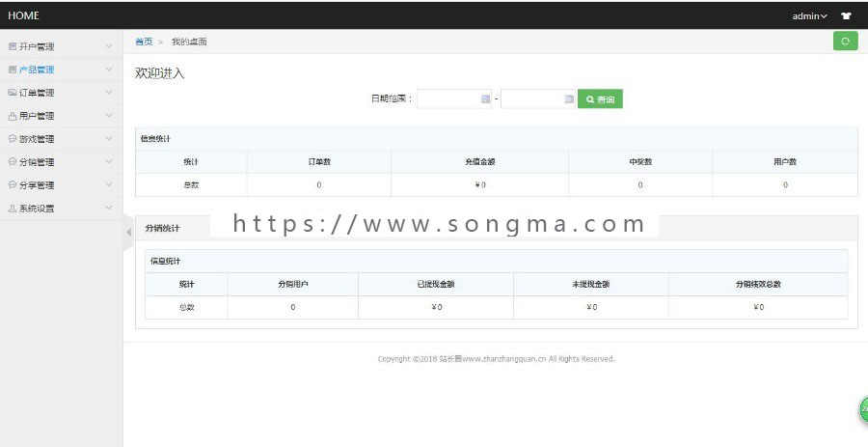
Task: Click the ¥0 value under 已提现金额
Action: coord(436,307)
